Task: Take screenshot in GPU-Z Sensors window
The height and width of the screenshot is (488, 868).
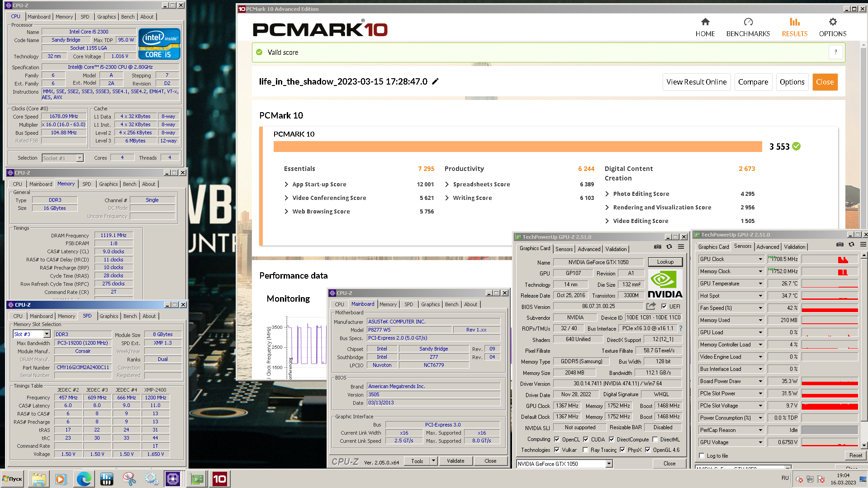Action: tap(840, 245)
